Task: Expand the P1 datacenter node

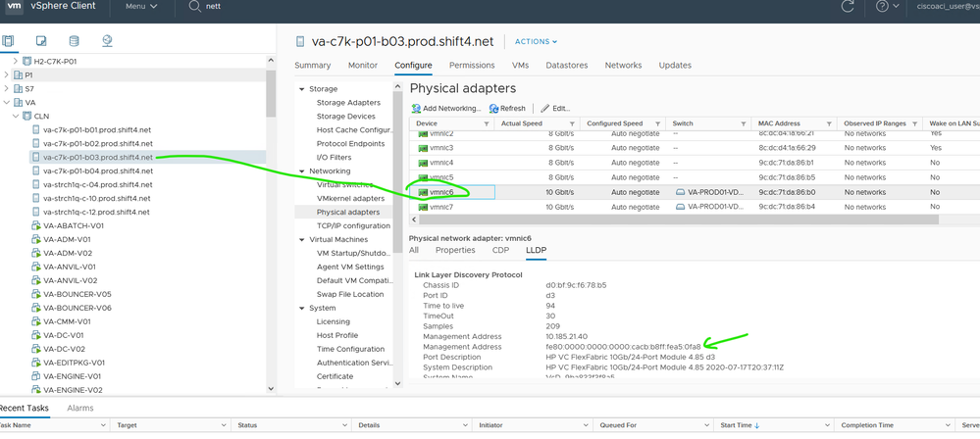Action: (6, 74)
